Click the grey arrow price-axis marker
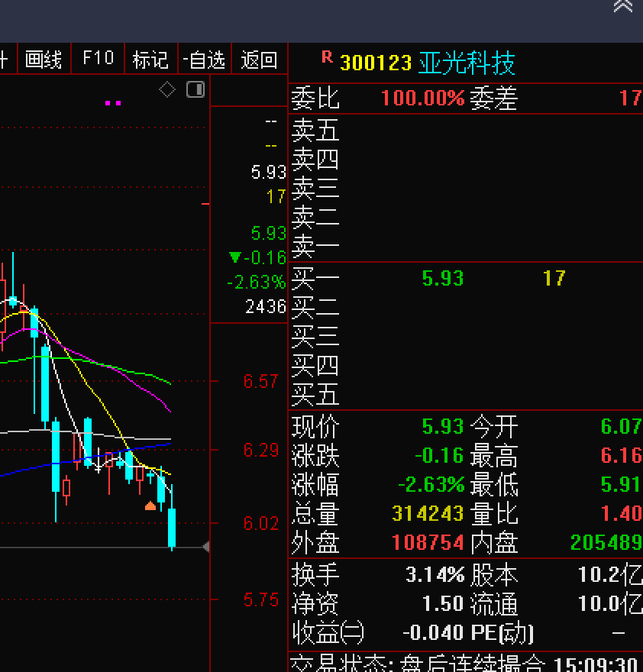 tap(205, 547)
